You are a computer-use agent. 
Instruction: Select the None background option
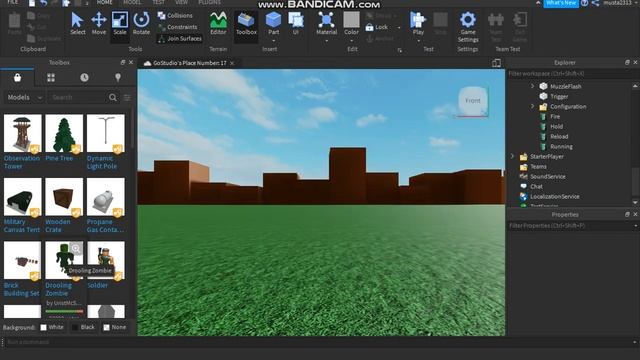click(x=115, y=327)
